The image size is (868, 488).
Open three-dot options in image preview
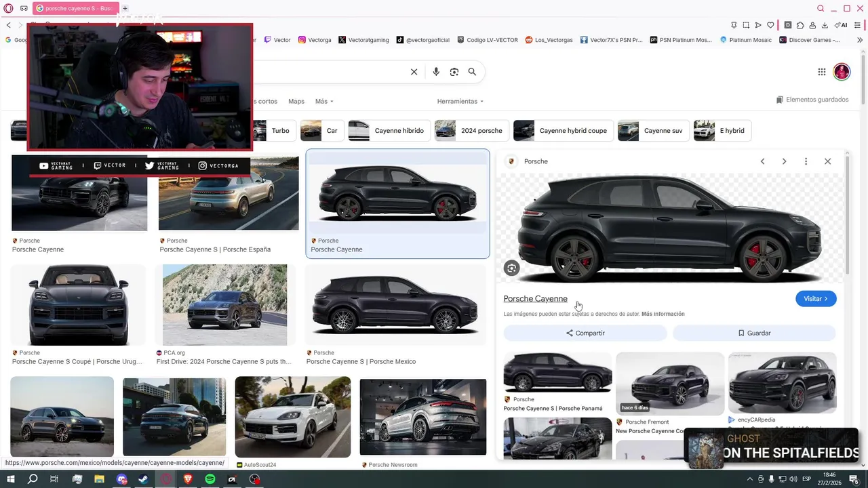click(x=806, y=161)
